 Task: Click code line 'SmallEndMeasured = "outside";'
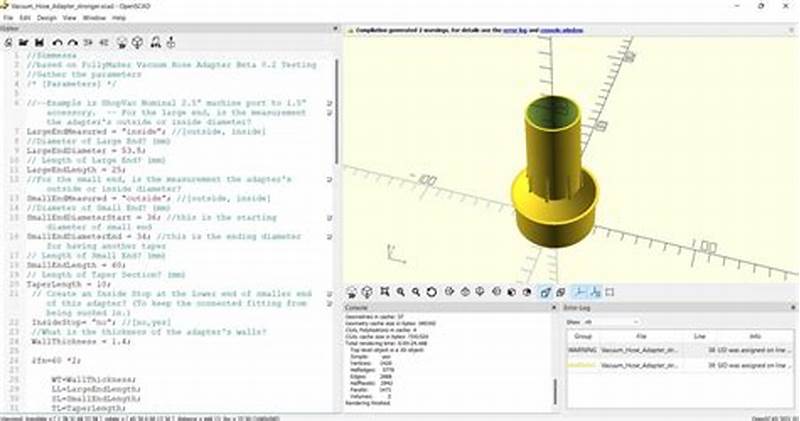coord(99,198)
